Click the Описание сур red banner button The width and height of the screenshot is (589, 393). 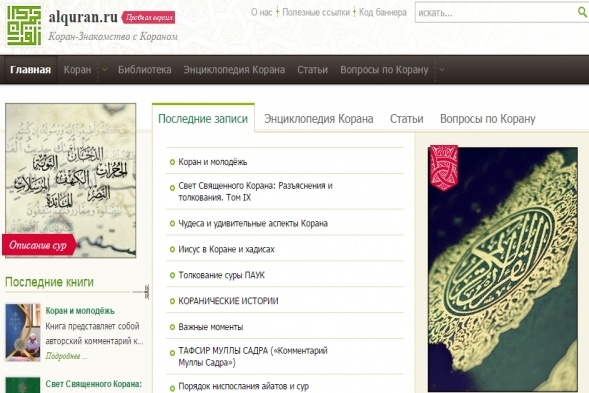pyautogui.click(x=39, y=245)
